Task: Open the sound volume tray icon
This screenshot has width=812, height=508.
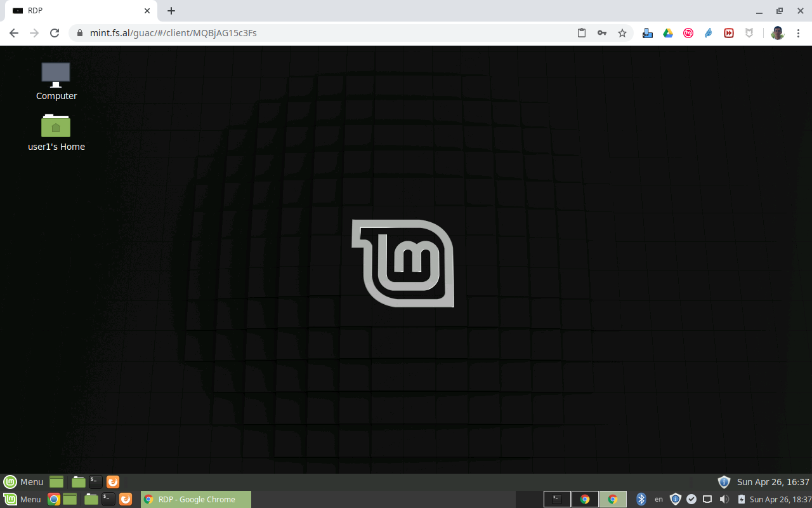Action: click(724, 499)
